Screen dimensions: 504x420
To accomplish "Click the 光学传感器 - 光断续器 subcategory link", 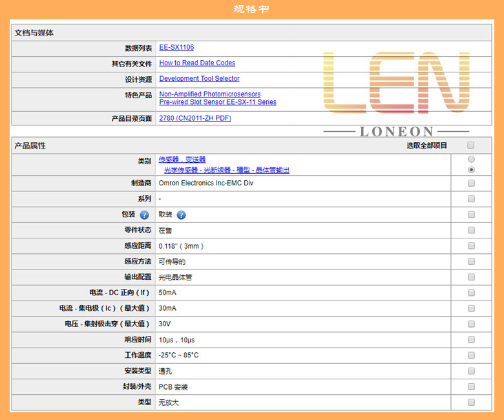I will click(x=227, y=170).
